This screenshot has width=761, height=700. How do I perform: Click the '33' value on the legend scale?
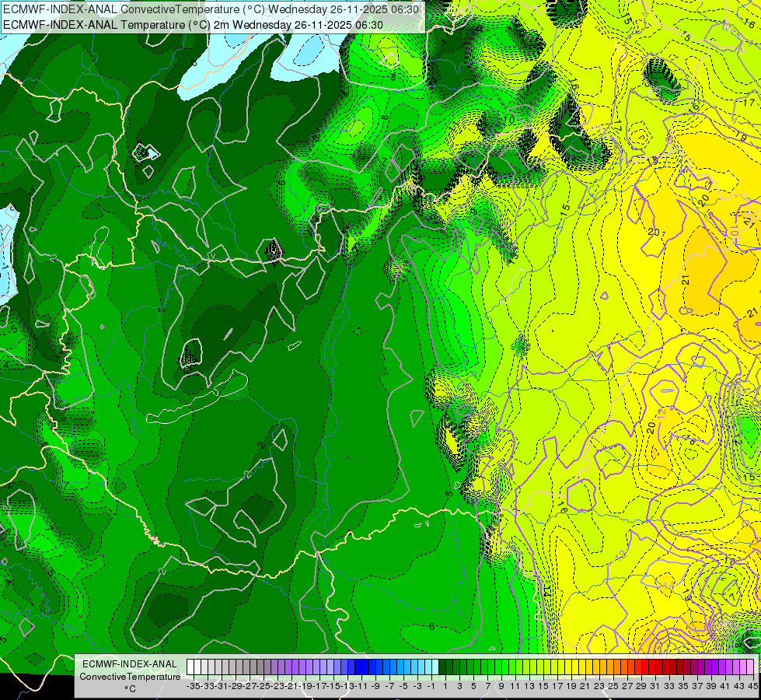point(670,686)
